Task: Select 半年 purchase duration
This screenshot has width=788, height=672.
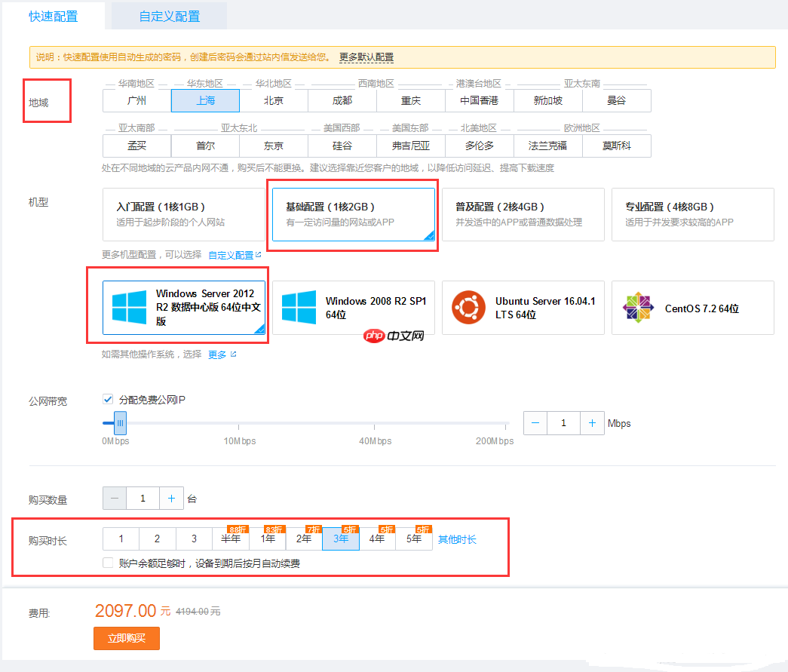Action: (231, 539)
